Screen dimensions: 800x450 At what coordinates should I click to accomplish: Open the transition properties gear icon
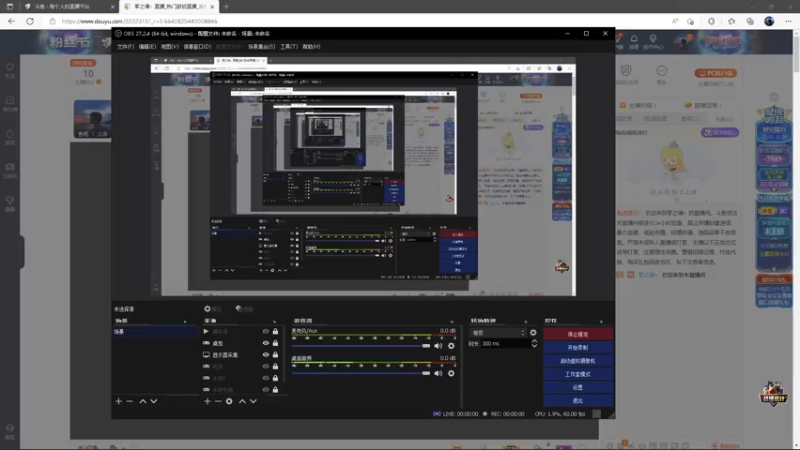click(x=533, y=333)
